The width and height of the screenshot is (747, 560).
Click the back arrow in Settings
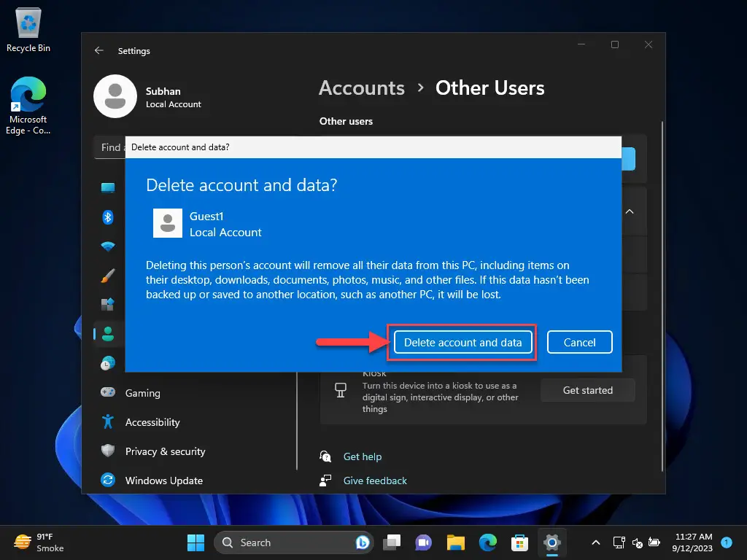(x=99, y=50)
